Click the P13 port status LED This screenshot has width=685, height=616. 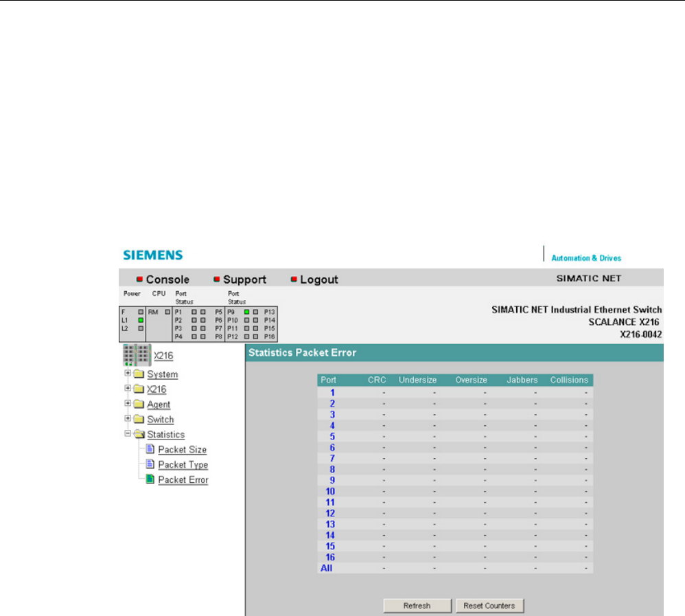click(255, 312)
